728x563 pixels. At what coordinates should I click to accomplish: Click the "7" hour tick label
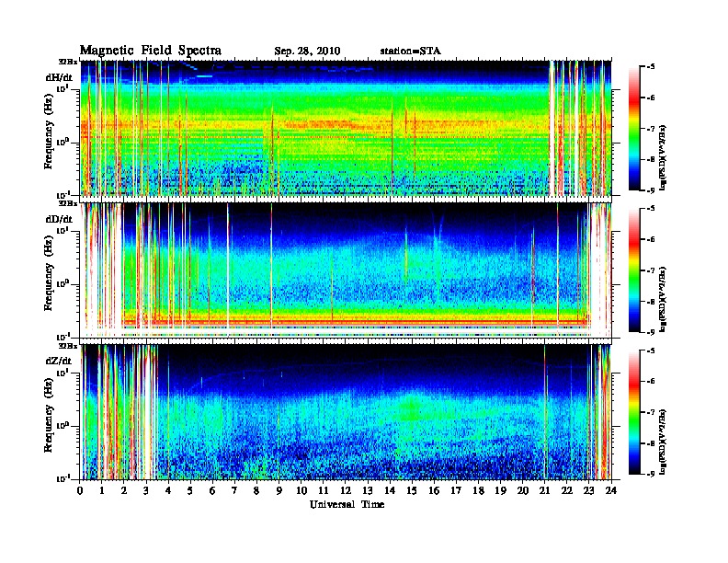click(235, 490)
